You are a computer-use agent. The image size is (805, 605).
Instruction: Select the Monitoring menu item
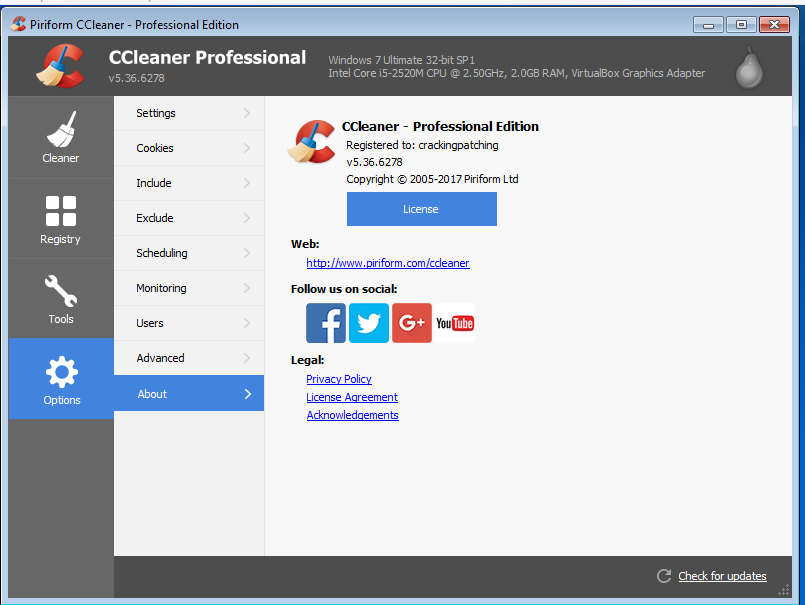pyautogui.click(x=188, y=288)
